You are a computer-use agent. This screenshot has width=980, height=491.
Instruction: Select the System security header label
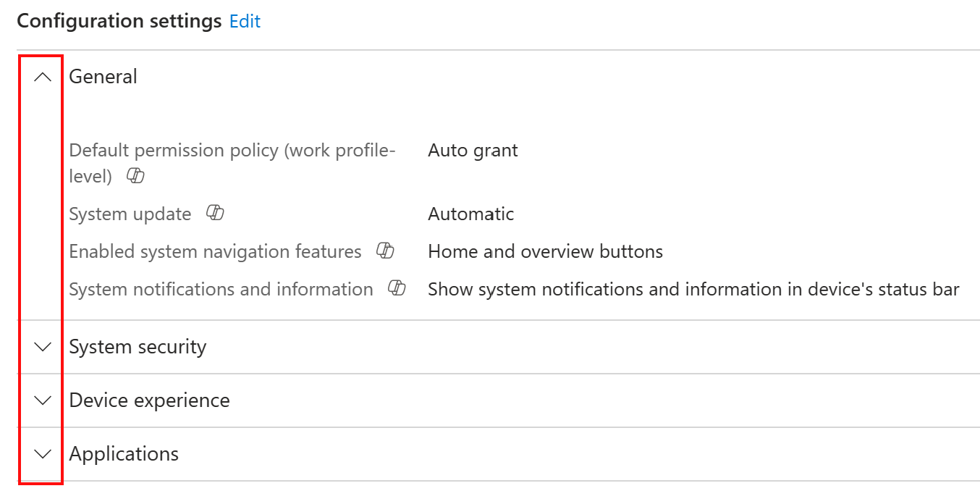click(138, 347)
